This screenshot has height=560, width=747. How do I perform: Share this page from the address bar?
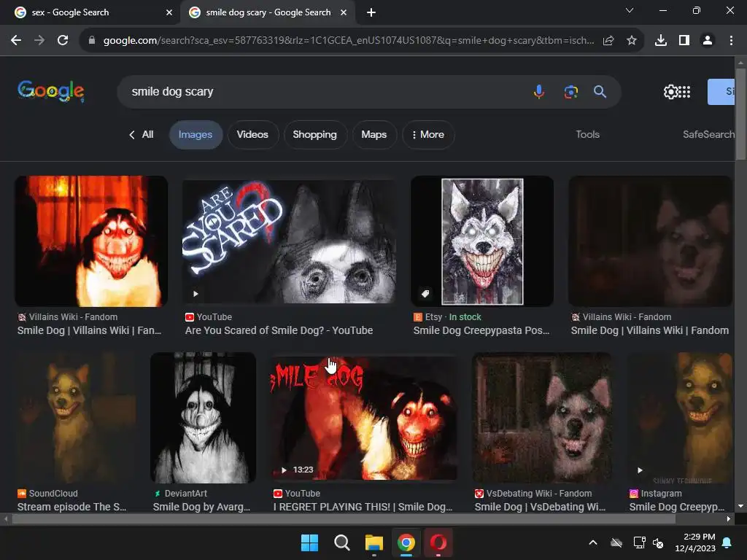click(x=608, y=41)
